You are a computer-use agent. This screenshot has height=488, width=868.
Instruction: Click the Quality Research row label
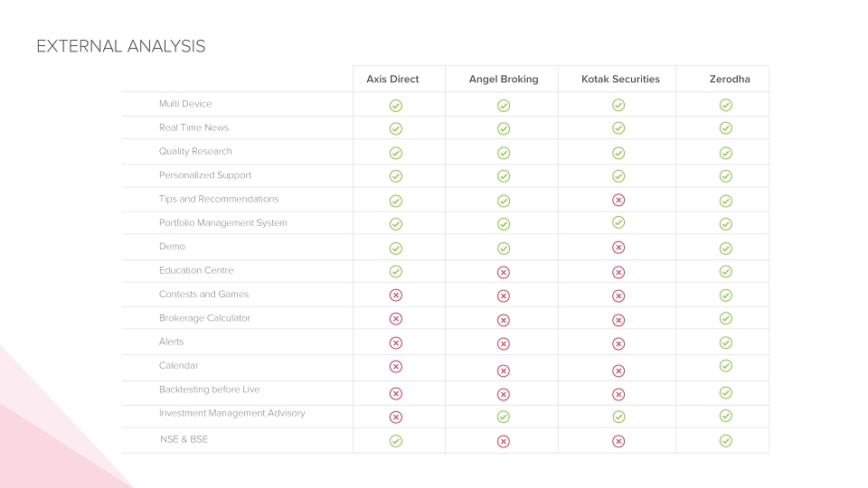click(195, 151)
